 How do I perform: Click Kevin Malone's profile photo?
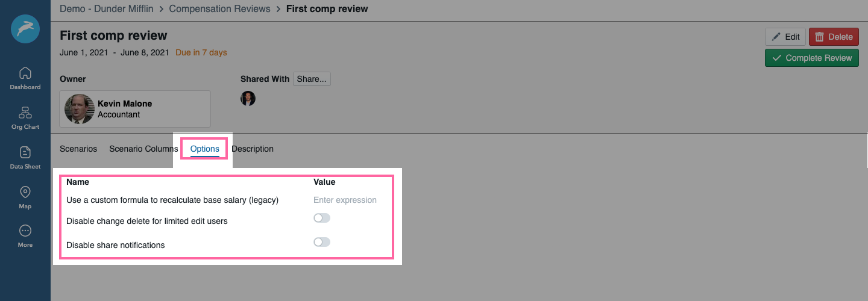point(80,109)
